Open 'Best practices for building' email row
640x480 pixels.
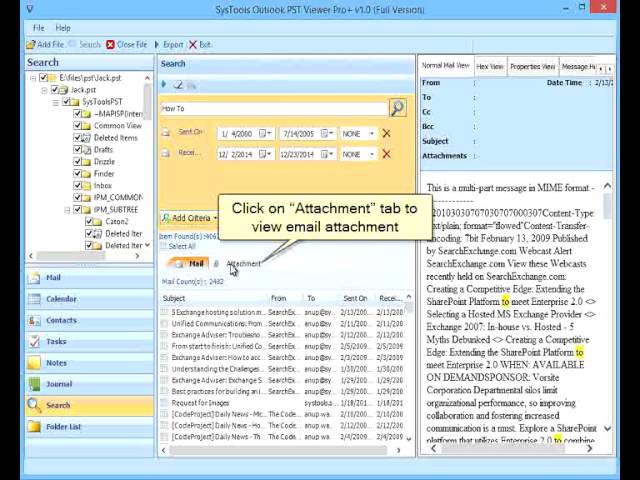tap(283, 391)
